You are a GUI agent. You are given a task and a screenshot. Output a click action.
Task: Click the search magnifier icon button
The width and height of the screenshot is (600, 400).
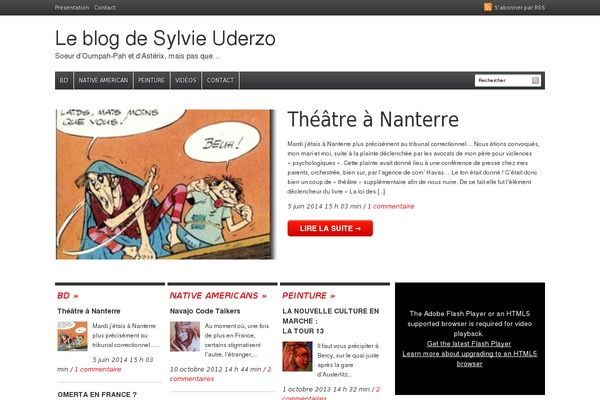coord(535,80)
